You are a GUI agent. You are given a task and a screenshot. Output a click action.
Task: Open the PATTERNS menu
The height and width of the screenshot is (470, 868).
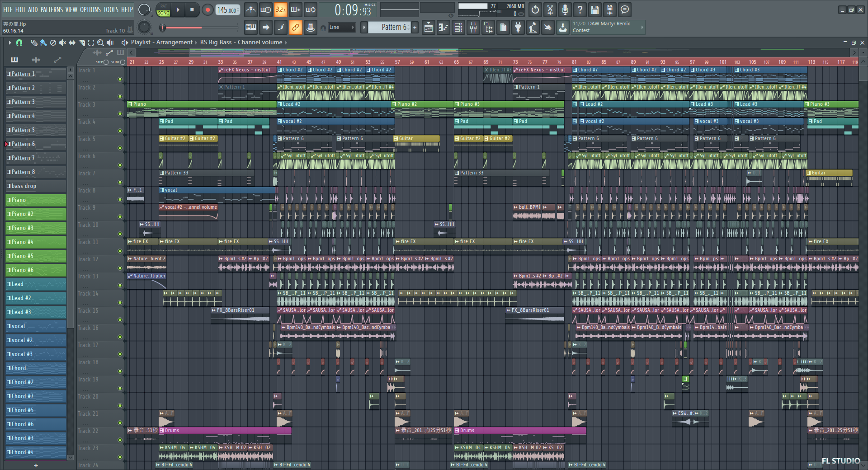[52, 9]
